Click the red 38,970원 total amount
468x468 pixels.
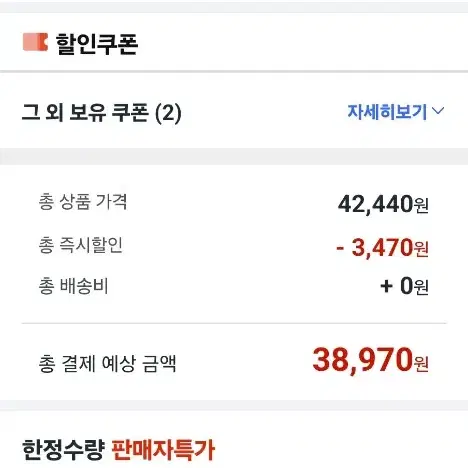tap(370, 360)
